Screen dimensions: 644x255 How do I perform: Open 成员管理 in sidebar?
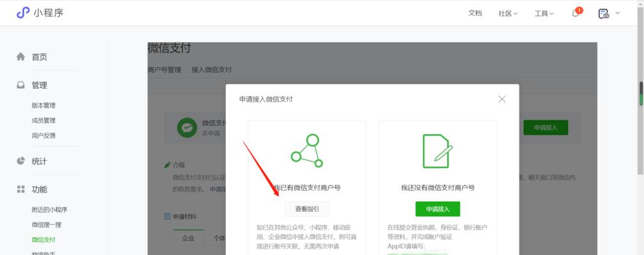43,120
